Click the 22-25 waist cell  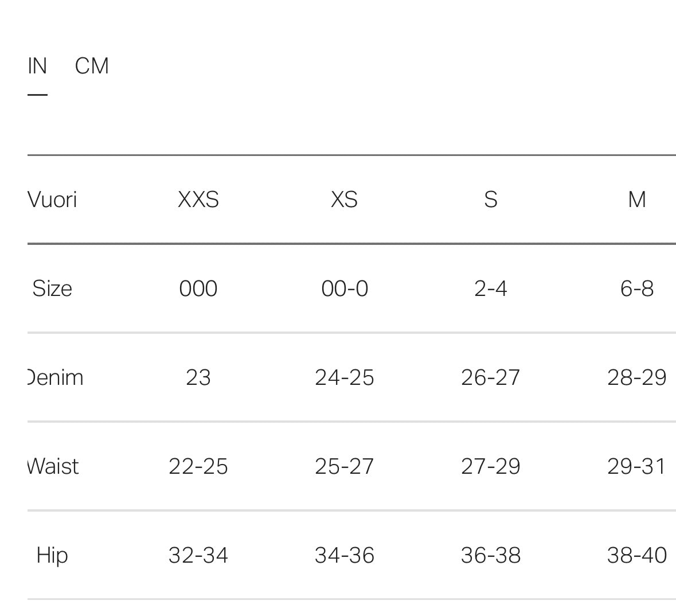(198, 466)
